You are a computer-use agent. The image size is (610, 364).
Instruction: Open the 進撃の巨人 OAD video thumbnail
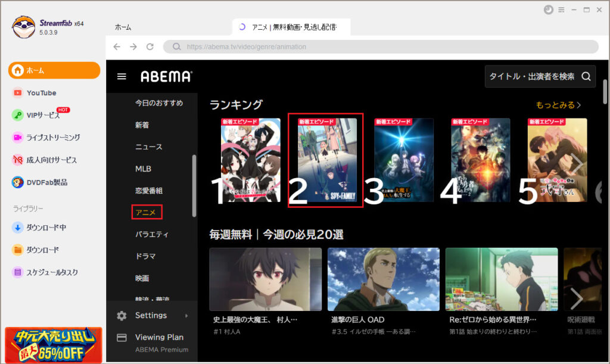coord(384,279)
